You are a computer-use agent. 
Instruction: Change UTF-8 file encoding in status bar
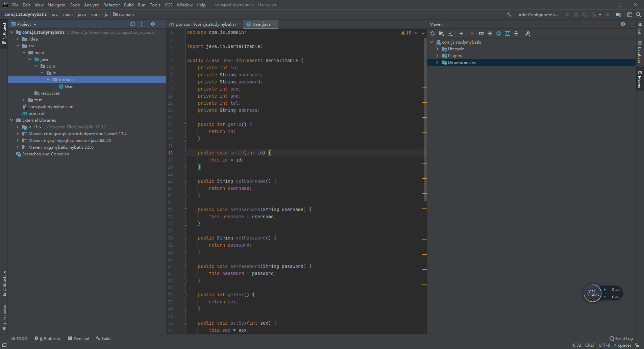tap(604, 345)
